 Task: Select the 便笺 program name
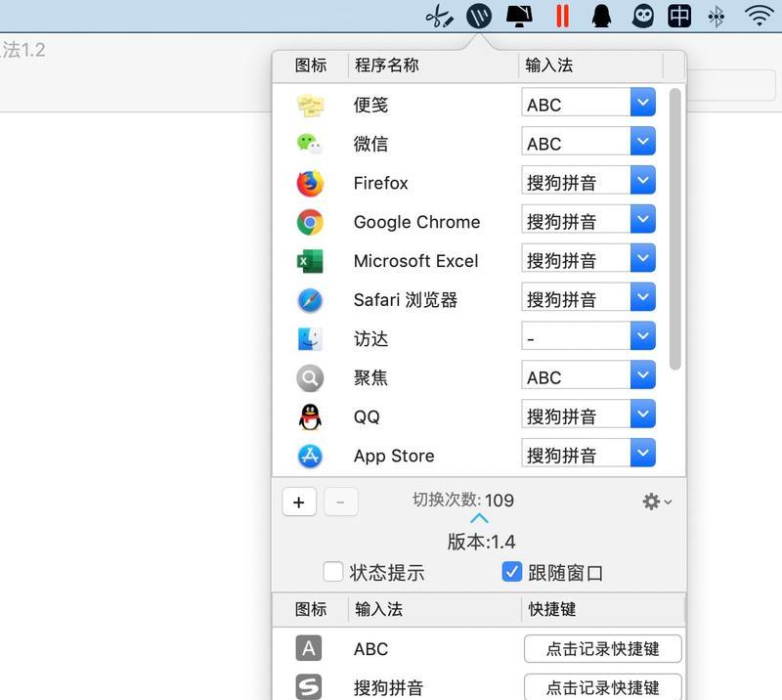[370, 105]
